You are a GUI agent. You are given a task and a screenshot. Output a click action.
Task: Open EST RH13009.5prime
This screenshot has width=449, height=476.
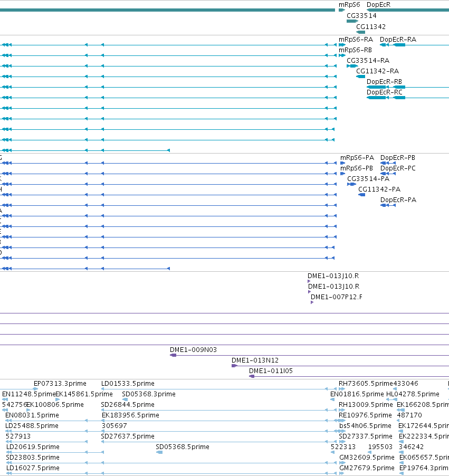tap(366, 405)
